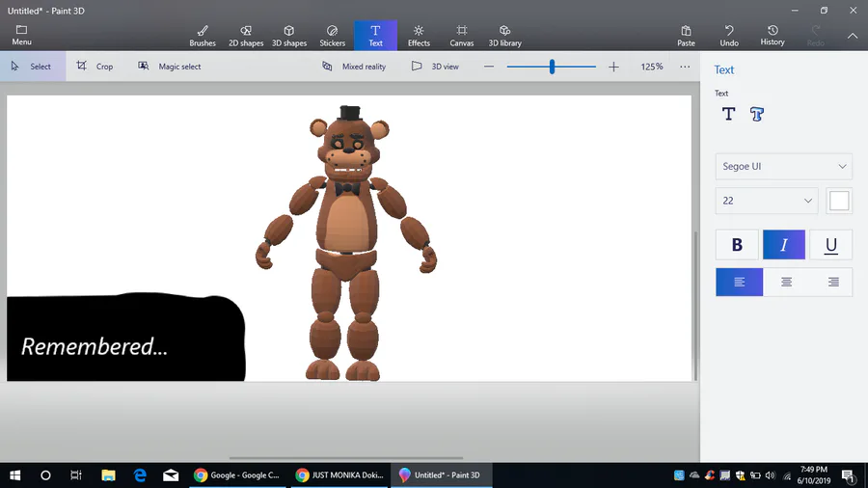Open the volume control in tray
The image size is (868, 488).
click(770, 475)
